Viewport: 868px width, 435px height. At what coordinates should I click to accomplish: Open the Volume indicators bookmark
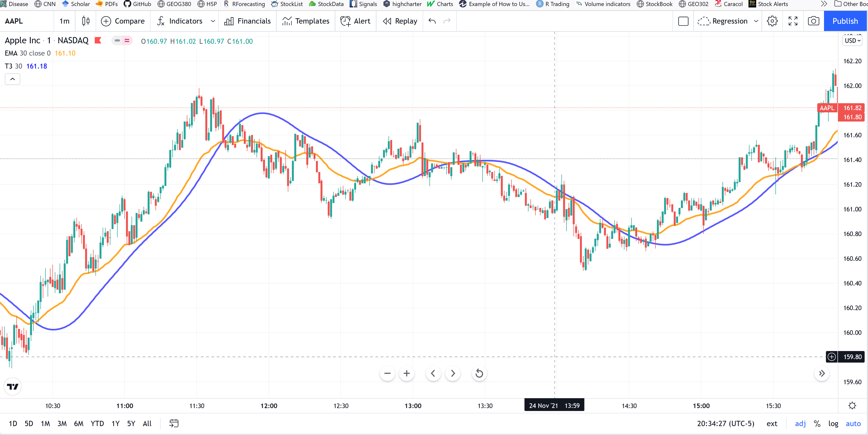pyautogui.click(x=603, y=4)
